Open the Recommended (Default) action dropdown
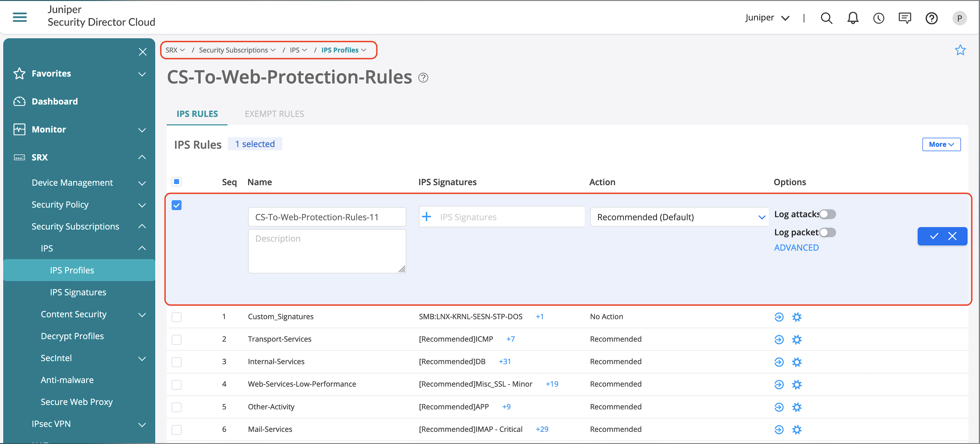 (x=679, y=217)
